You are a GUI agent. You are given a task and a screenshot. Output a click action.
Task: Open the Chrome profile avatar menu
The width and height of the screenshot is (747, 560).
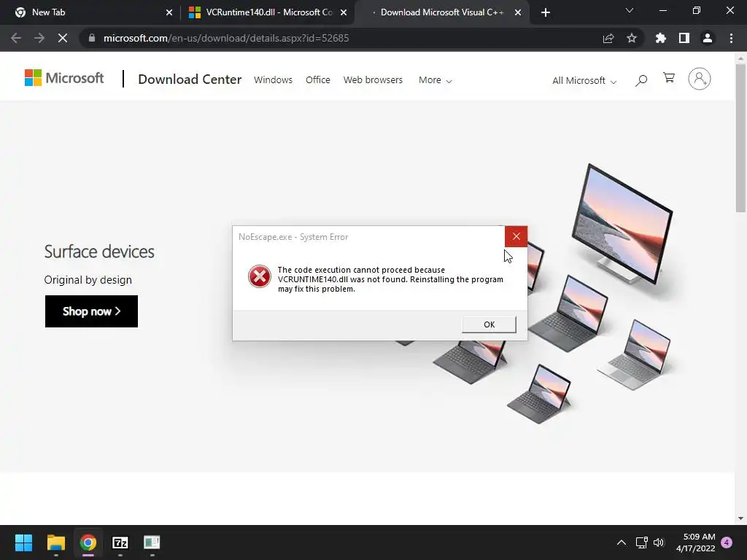[708, 38]
